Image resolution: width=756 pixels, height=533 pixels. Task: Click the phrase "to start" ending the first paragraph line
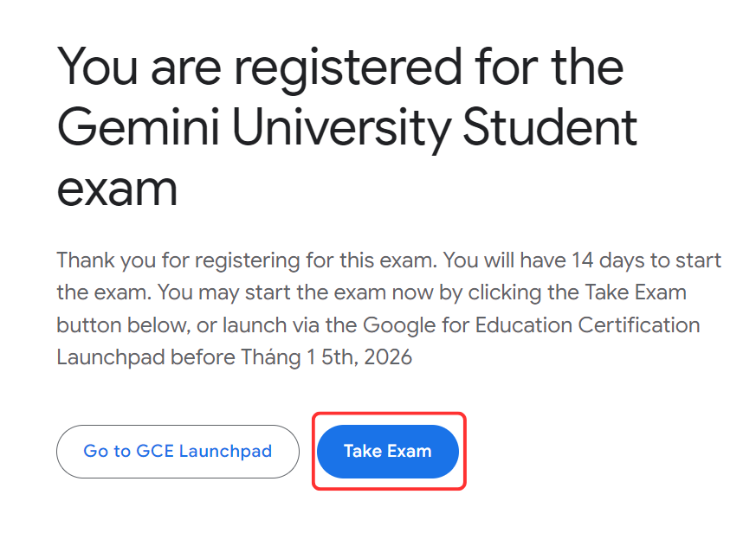tap(690, 260)
